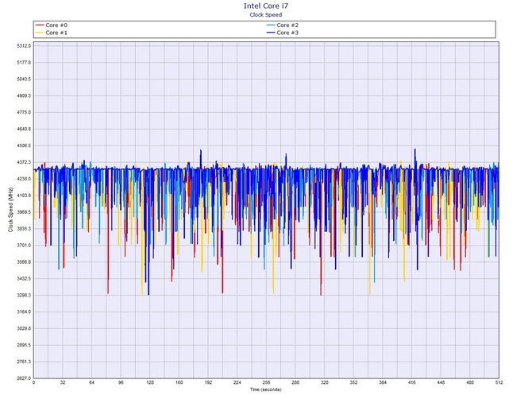Click the 32 tick on time axis
The width and height of the screenshot is (532, 399).
(x=63, y=382)
